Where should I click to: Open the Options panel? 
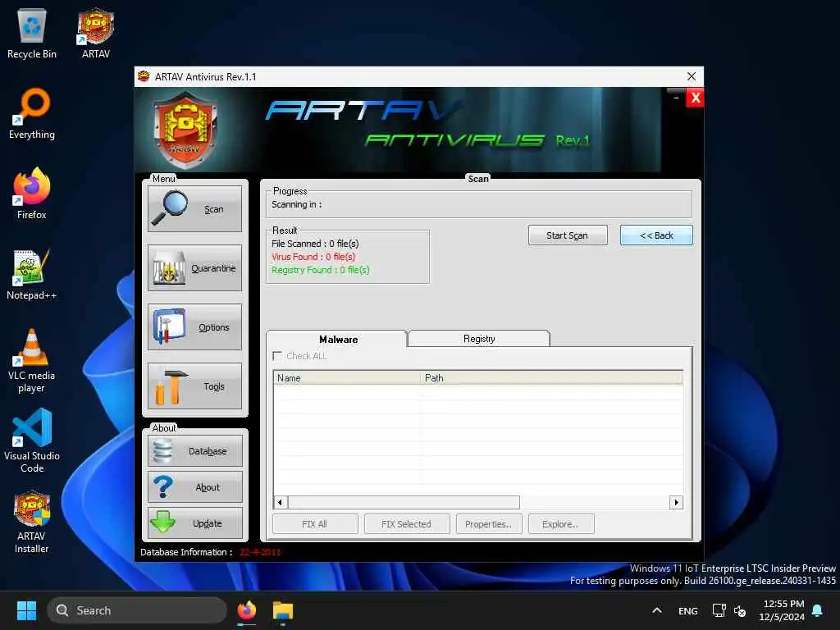[194, 326]
